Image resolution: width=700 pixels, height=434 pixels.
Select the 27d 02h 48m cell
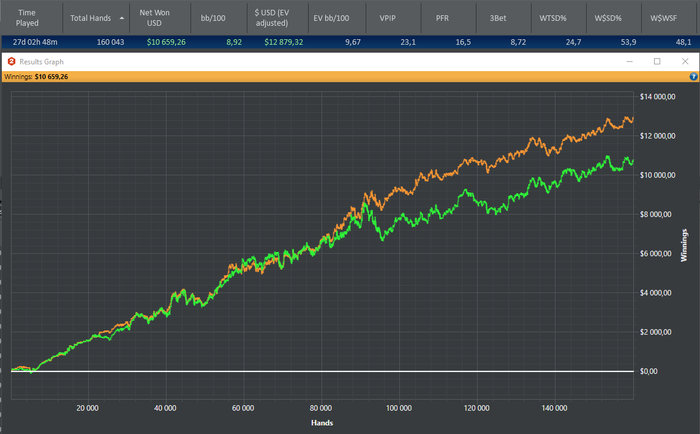pos(35,42)
